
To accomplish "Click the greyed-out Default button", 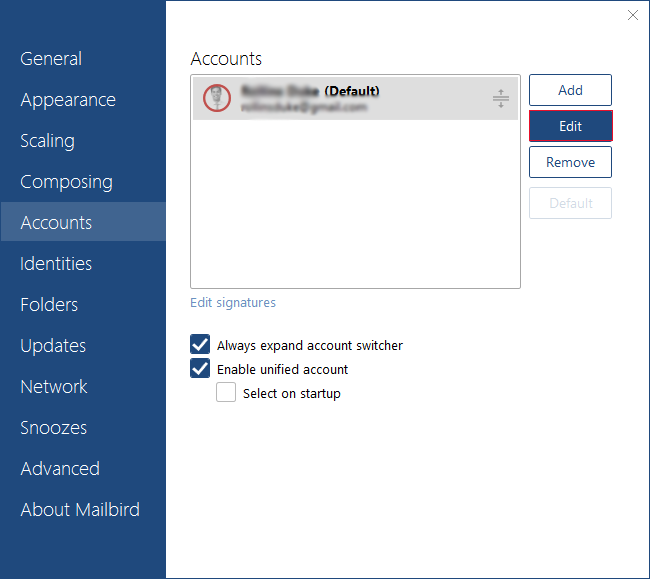I will (570, 203).
